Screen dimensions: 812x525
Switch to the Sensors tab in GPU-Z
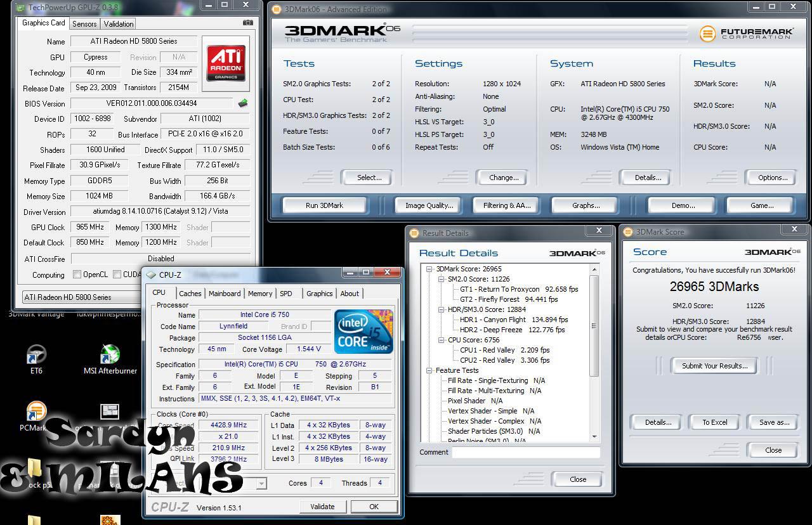(84, 23)
